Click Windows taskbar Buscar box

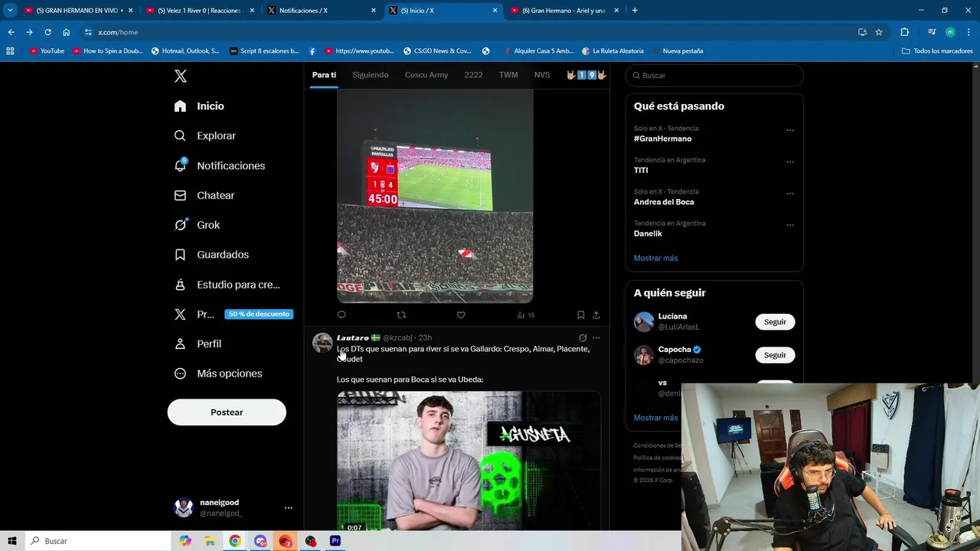coord(98,541)
